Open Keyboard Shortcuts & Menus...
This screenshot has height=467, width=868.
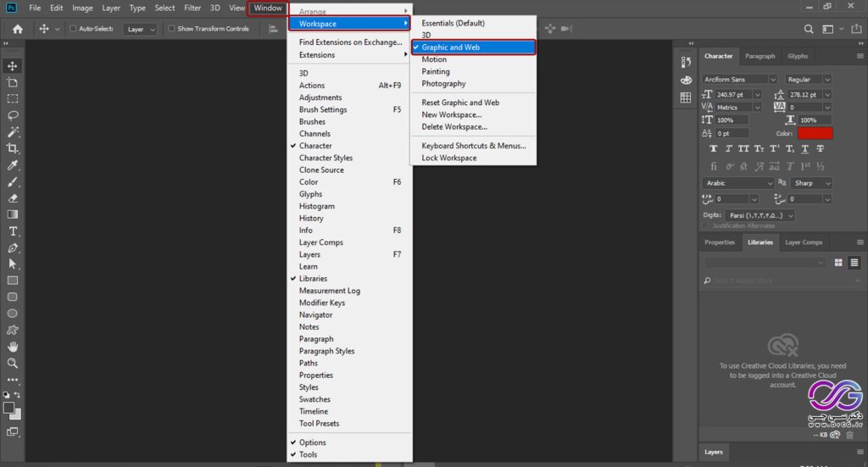coord(473,146)
